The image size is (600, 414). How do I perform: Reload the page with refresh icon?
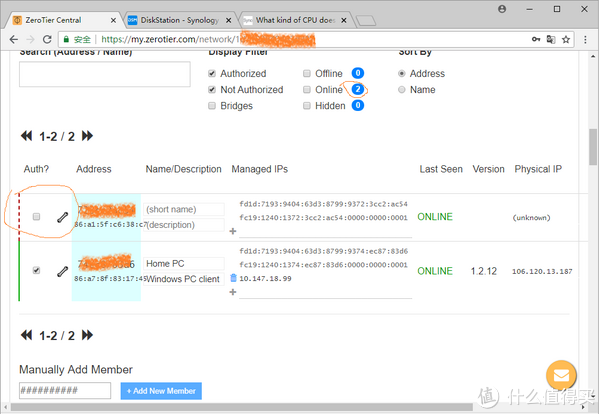[47, 39]
